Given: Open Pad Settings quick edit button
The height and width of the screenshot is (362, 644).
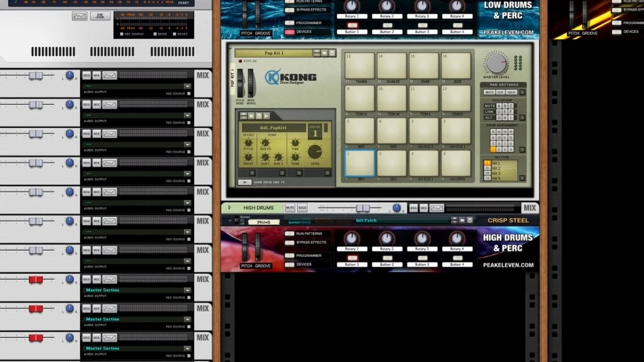Looking at the screenshot, I should [522, 92].
